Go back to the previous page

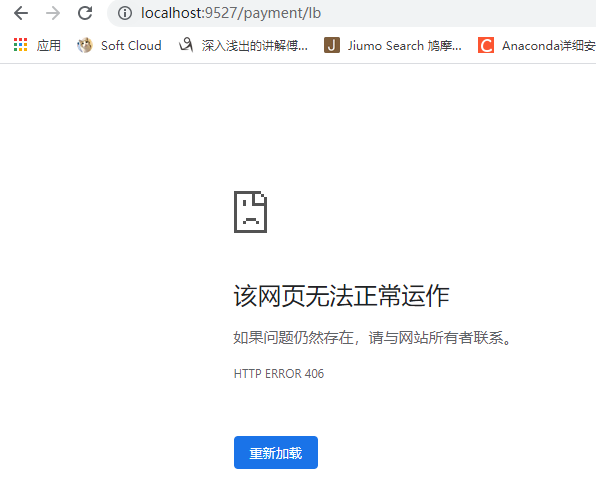(21, 13)
